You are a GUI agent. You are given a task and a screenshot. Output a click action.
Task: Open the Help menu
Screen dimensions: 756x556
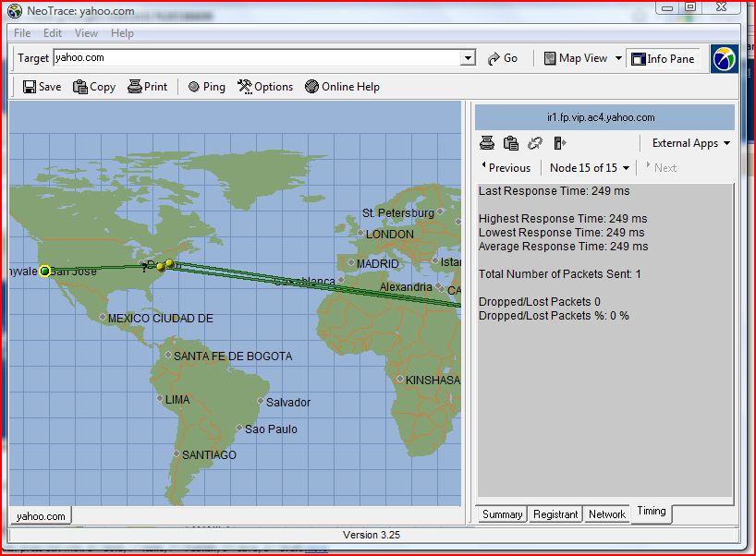coord(122,33)
